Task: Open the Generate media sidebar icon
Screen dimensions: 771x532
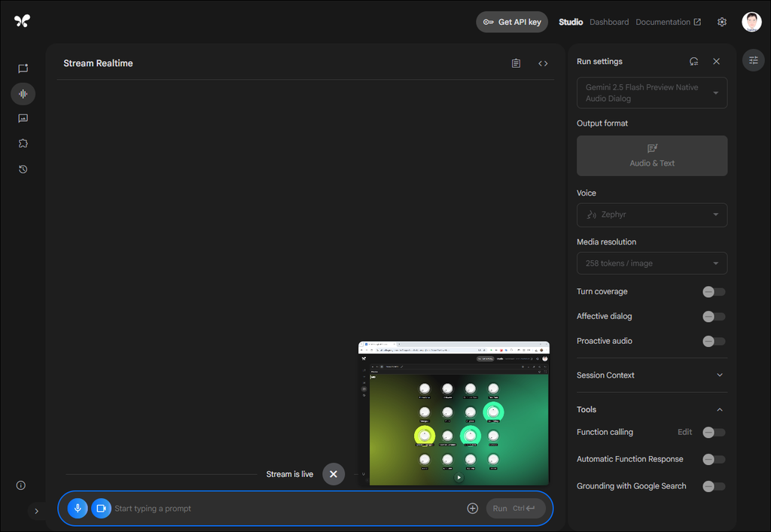Action: 23,118
